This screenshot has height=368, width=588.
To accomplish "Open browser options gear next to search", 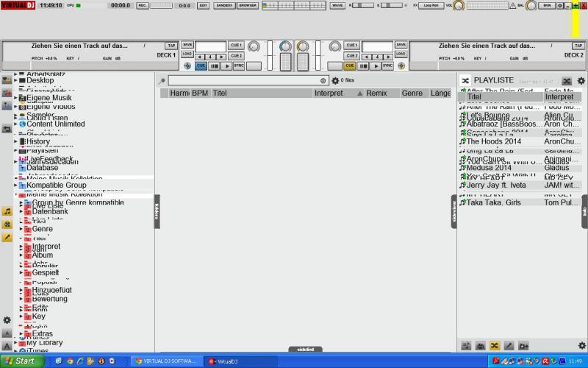I will 335,81.
